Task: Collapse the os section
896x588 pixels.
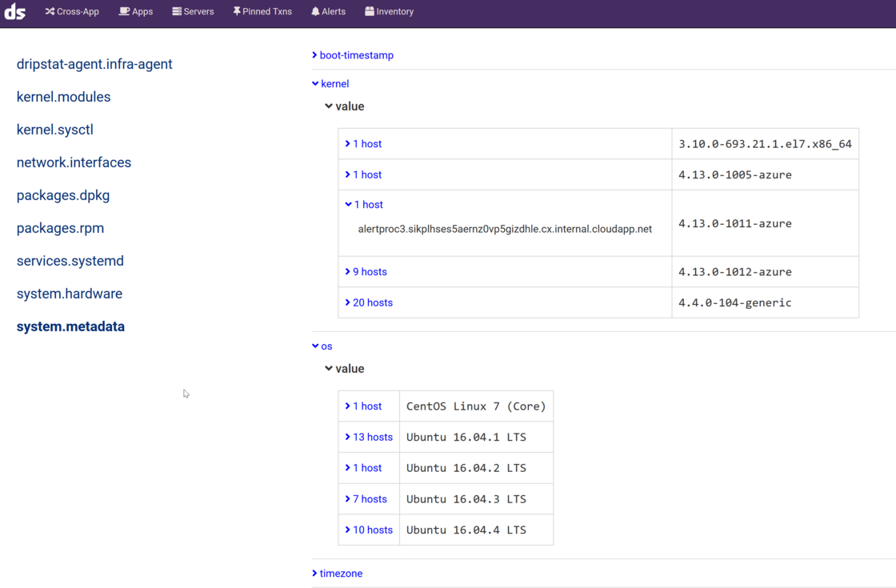Action: coord(322,346)
